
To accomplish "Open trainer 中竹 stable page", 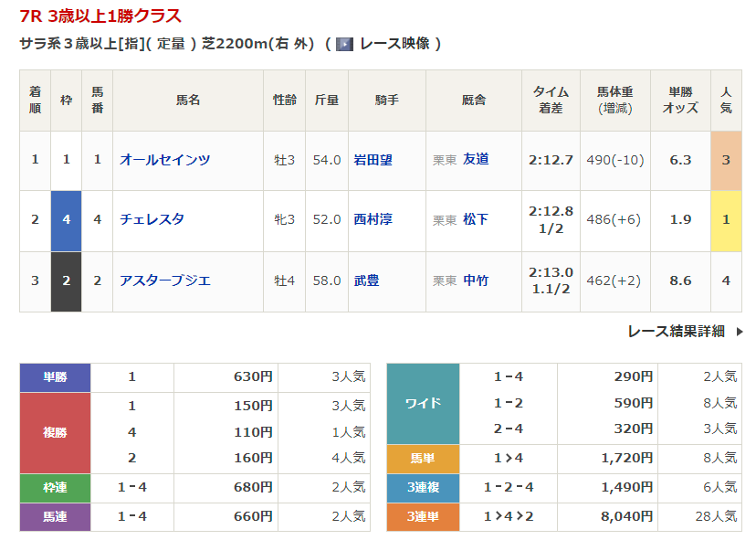I will (x=476, y=281).
